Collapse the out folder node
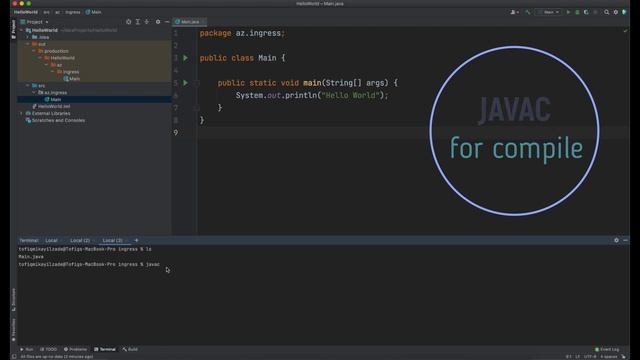Viewport: 640px width, 360px height. pos(28,44)
